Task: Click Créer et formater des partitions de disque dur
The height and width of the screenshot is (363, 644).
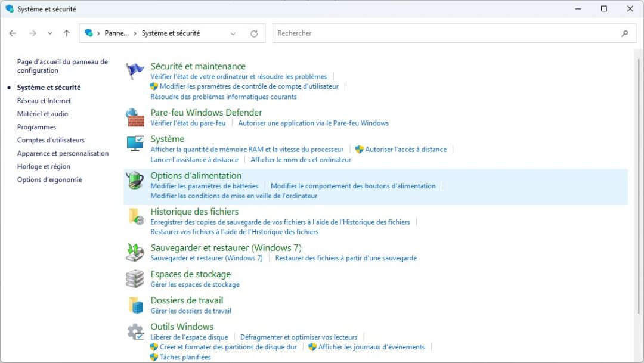Action: (228, 347)
